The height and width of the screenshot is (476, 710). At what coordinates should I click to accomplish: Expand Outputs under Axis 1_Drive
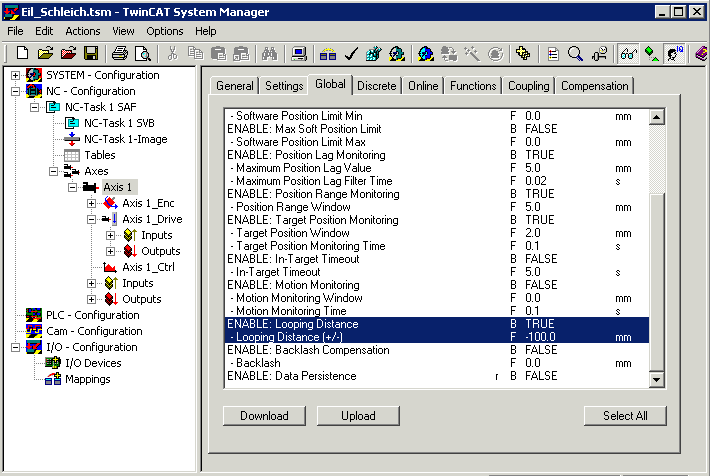(x=110, y=251)
